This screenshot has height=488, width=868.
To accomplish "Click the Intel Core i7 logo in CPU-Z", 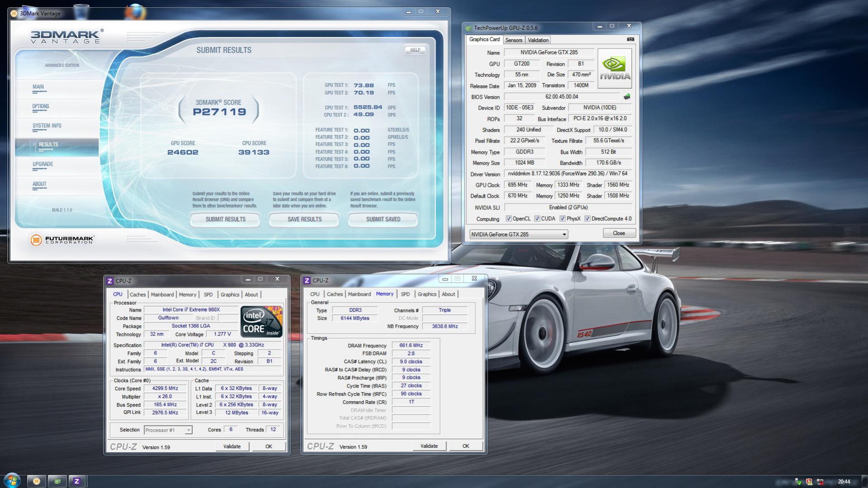I will (x=261, y=321).
